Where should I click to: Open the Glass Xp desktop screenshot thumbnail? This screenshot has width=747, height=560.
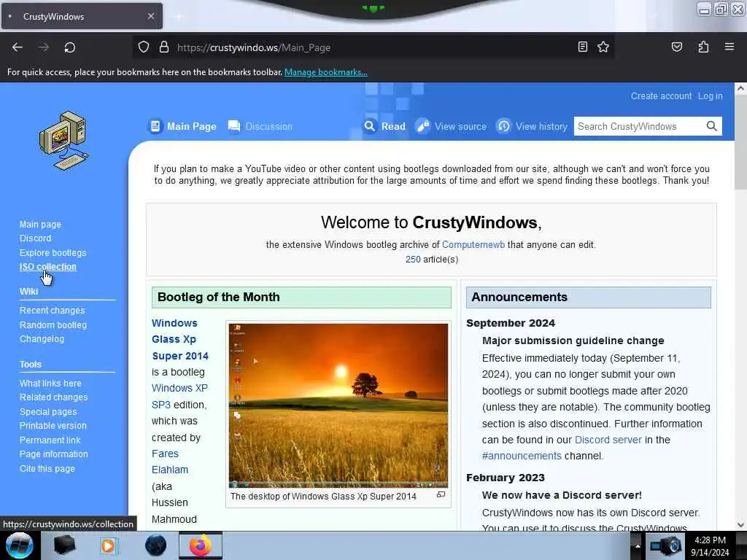point(338,405)
